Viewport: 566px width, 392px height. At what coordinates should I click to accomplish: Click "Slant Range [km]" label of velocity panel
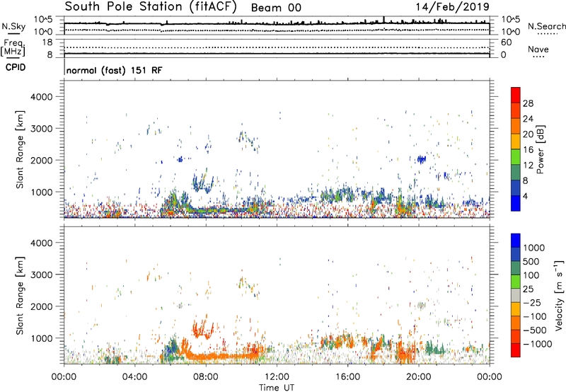point(20,296)
